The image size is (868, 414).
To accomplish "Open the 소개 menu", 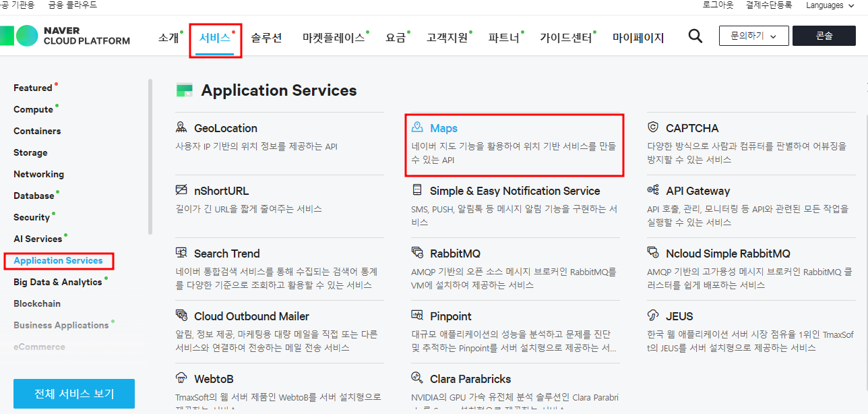I will [168, 38].
